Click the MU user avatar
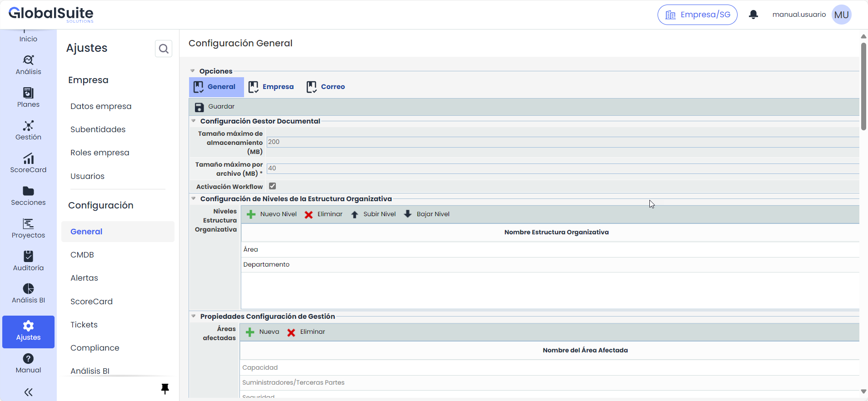This screenshot has width=868, height=401. tap(841, 15)
